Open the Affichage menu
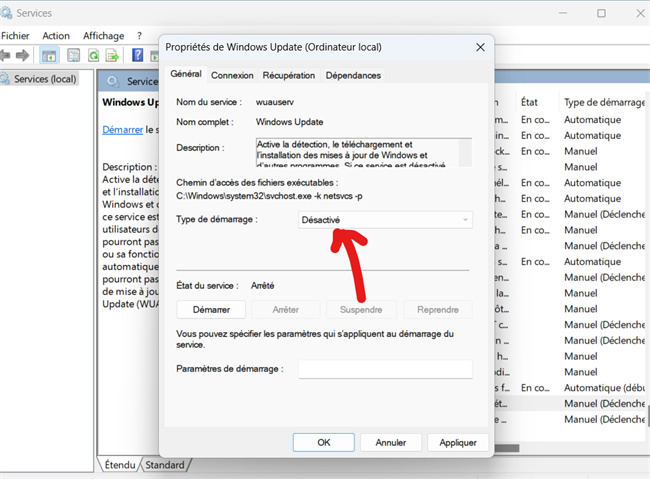The width and height of the screenshot is (650, 479). 104,36
